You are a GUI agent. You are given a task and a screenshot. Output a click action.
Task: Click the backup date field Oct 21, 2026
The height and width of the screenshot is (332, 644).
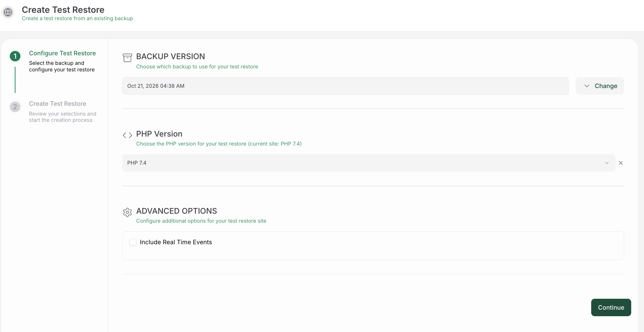(x=345, y=86)
